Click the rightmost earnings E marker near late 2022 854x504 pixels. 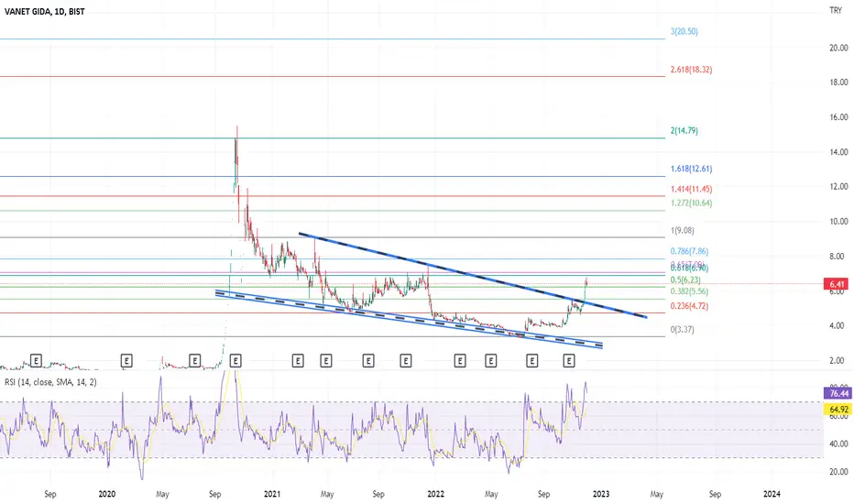click(569, 360)
